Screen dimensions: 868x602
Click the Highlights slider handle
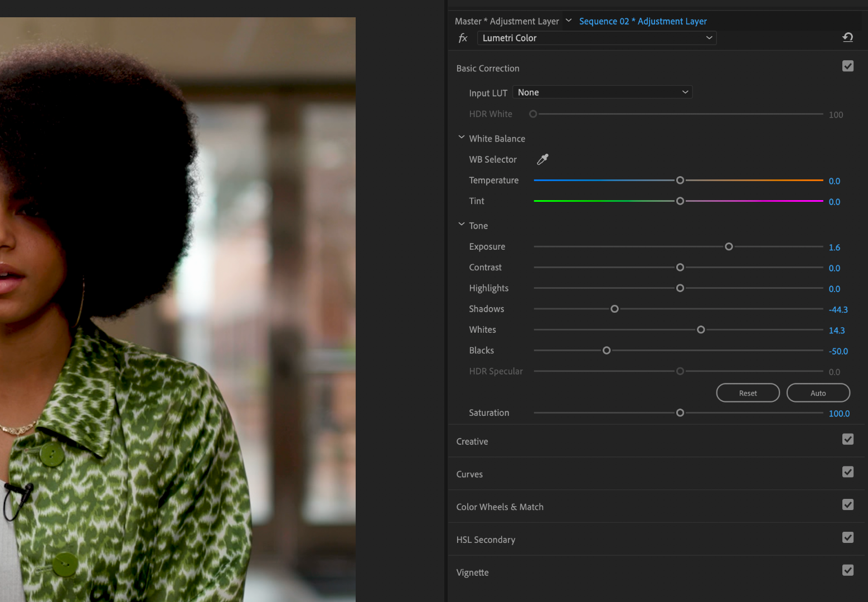[680, 288]
